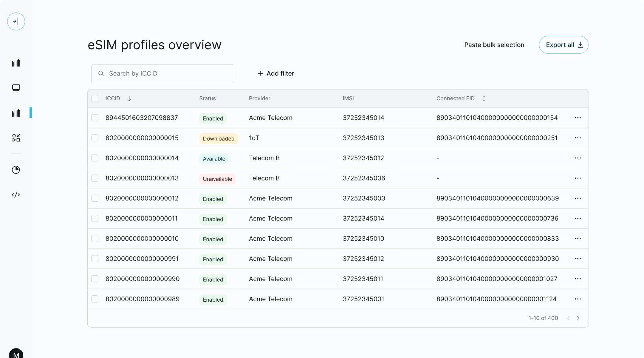This screenshot has width=644, height=358.
Task: Click the Status column header
Action: [x=208, y=98]
